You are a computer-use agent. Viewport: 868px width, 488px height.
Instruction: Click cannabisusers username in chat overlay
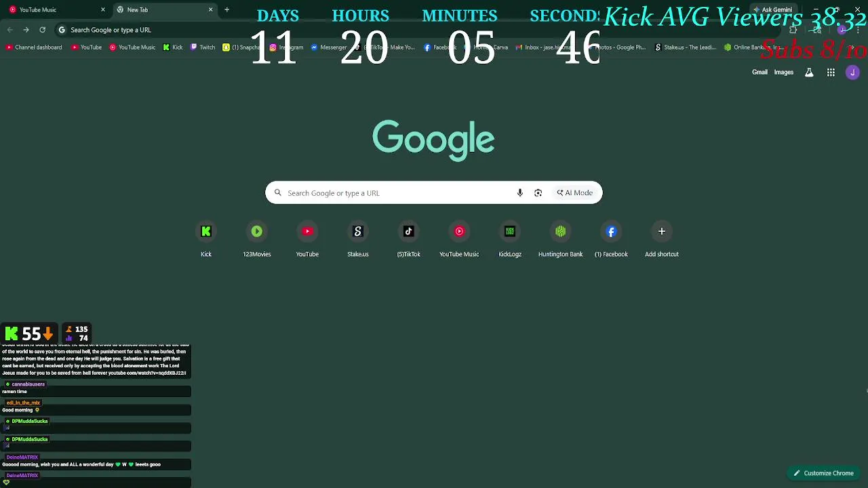coord(28,384)
